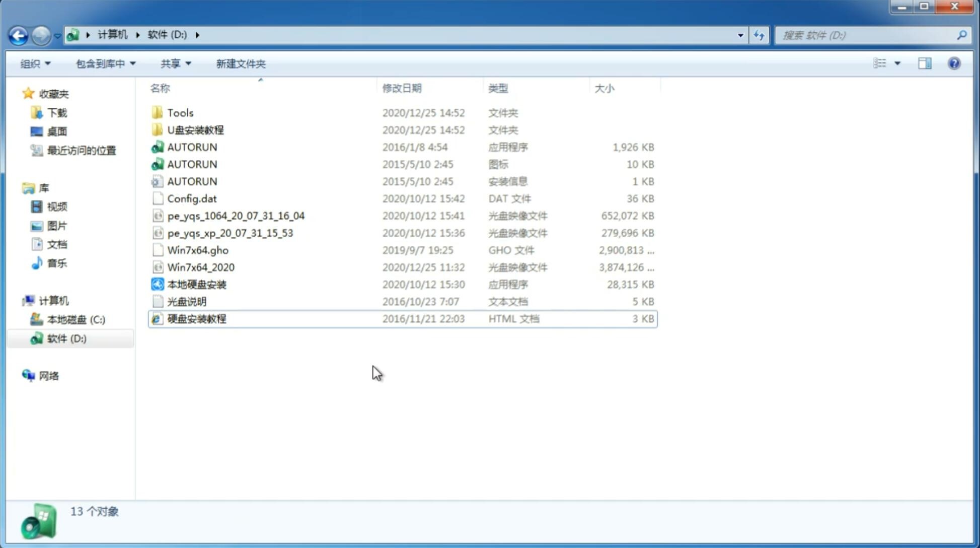
Task: Click 包含到库中 dropdown
Action: 105,63
